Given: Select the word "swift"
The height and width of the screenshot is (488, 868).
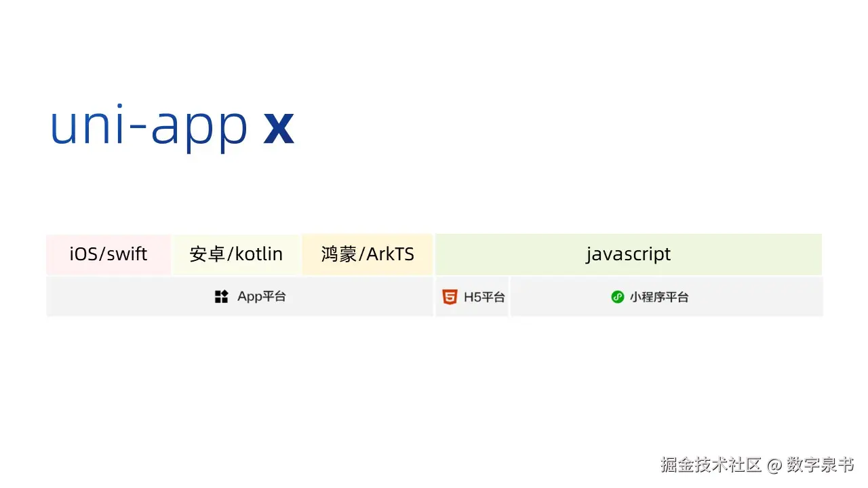Looking at the screenshot, I should tap(127, 254).
